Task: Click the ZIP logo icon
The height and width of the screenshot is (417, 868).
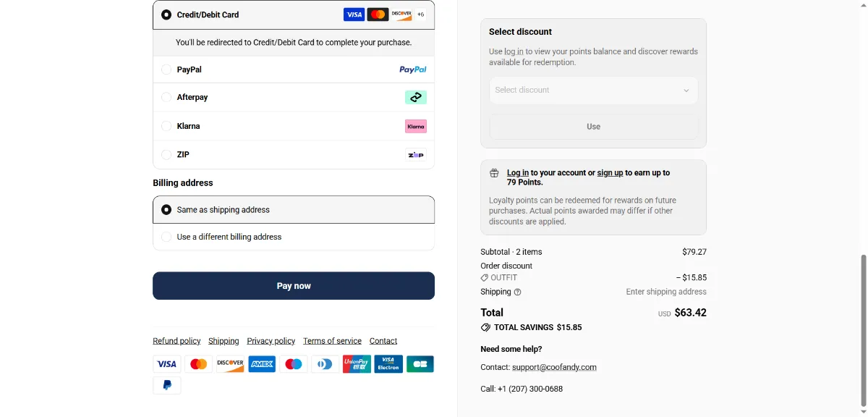Action: pos(416,154)
